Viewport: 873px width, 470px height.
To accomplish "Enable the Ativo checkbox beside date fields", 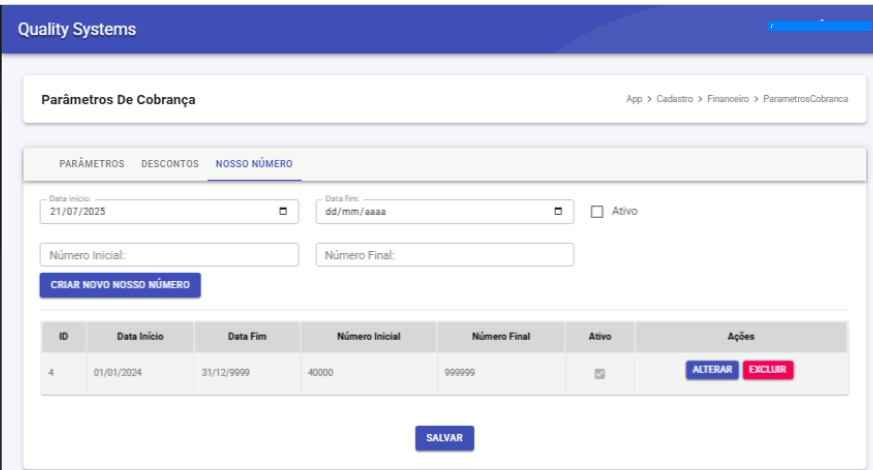I will click(598, 212).
